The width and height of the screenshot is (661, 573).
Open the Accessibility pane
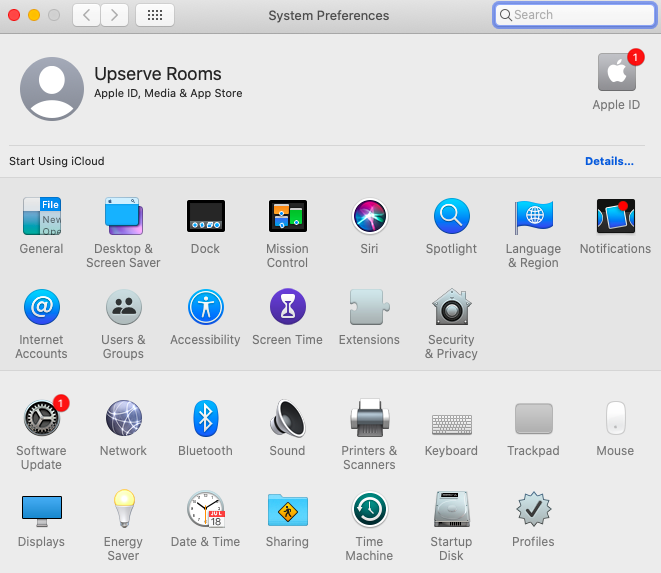(205, 308)
